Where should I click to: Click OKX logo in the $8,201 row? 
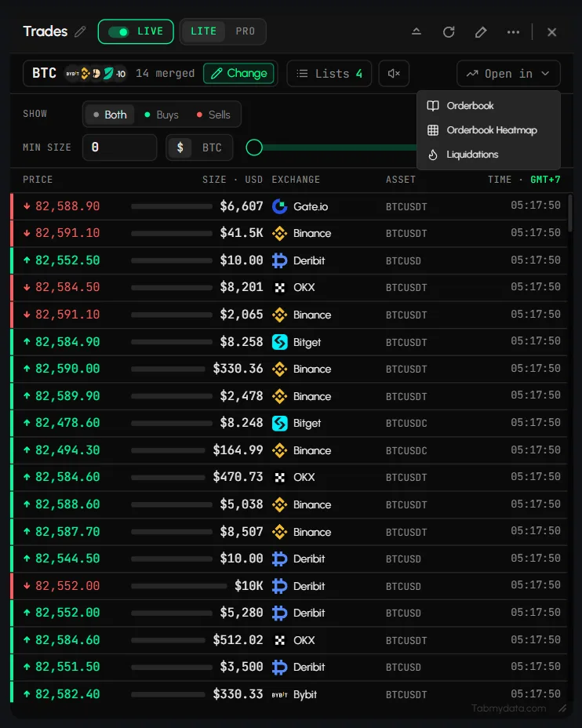pos(279,288)
